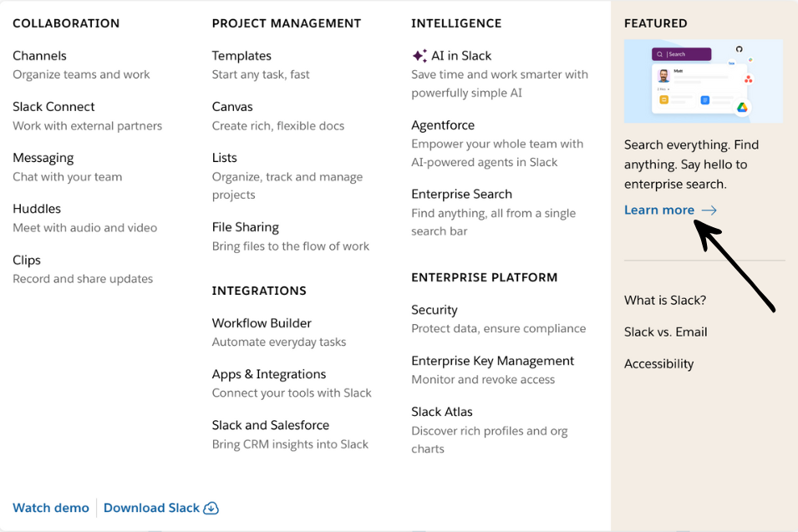Screen dimensions: 798x532
Task: Select Canvas to create flexible docs
Action: tap(231, 106)
